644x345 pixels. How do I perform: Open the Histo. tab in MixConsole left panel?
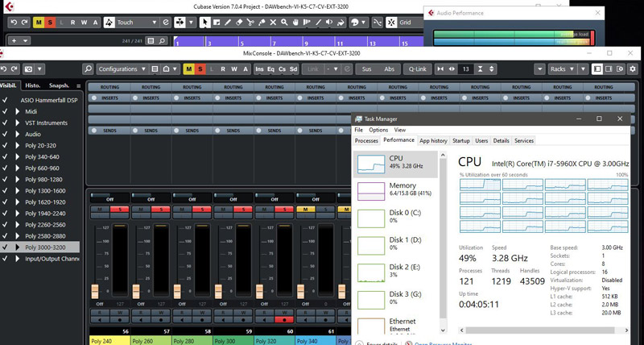point(33,85)
